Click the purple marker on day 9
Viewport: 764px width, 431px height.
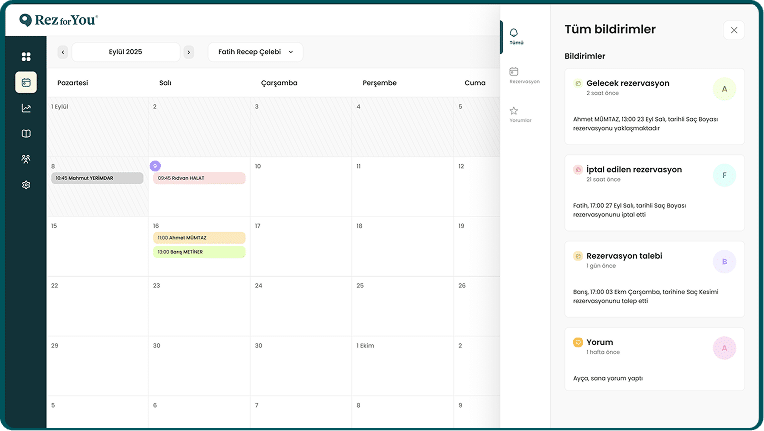[155, 166]
